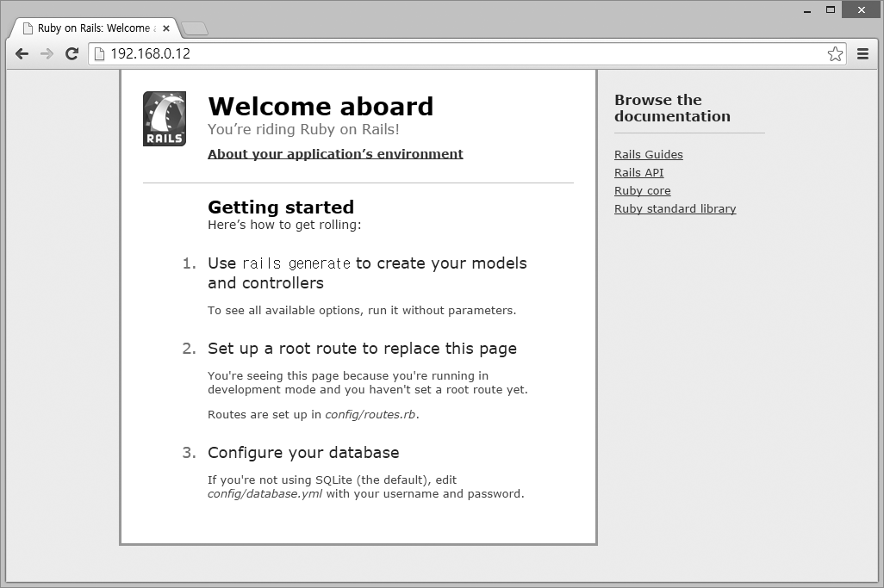
Task: Click the browser Back arrow button
Action: coord(22,53)
